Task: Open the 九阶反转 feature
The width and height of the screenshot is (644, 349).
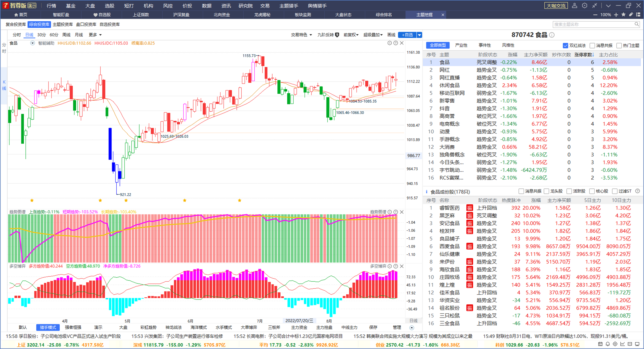Action: [328, 35]
